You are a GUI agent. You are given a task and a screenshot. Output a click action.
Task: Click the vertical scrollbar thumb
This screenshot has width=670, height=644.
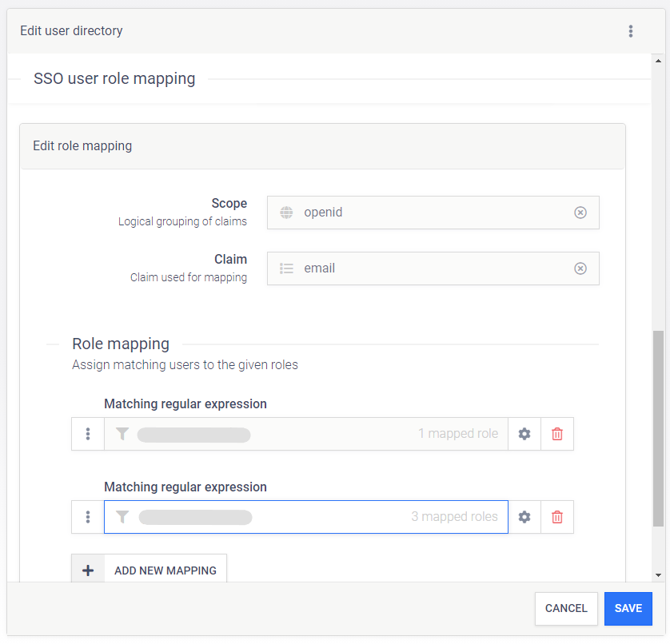(x=658, y=427)
